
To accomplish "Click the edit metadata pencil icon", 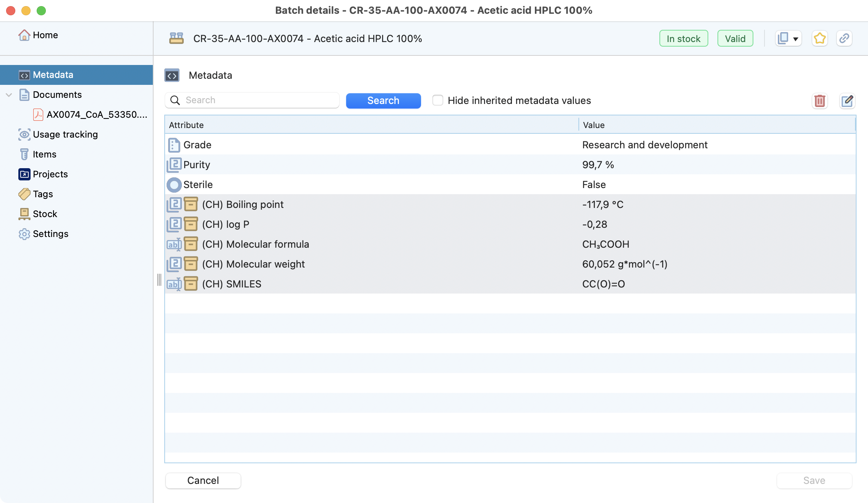I will pyautogui.click(x=847, y=101).
